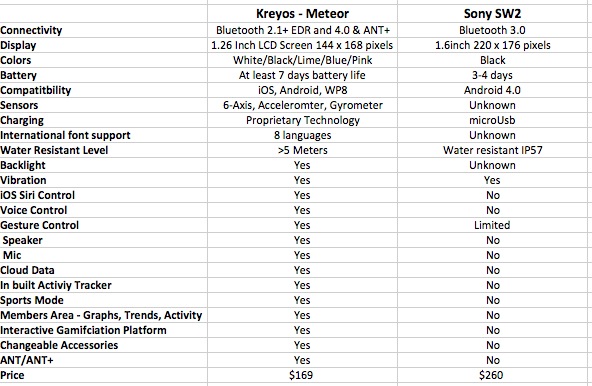The width and height of the screenshot is (592, 386).
Task: Click the Interactive Gamifciation Platform label
Action: pyautogui.click(x=83, y=330)
